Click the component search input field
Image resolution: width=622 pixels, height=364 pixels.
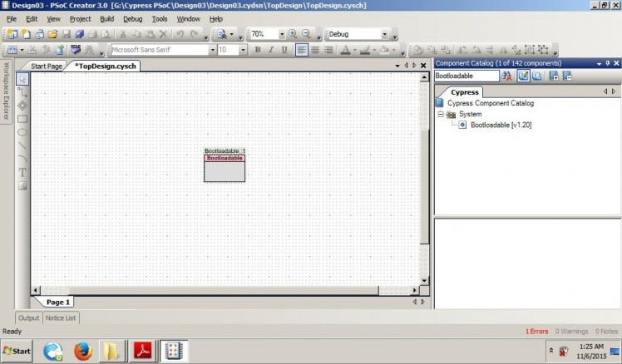466,76
